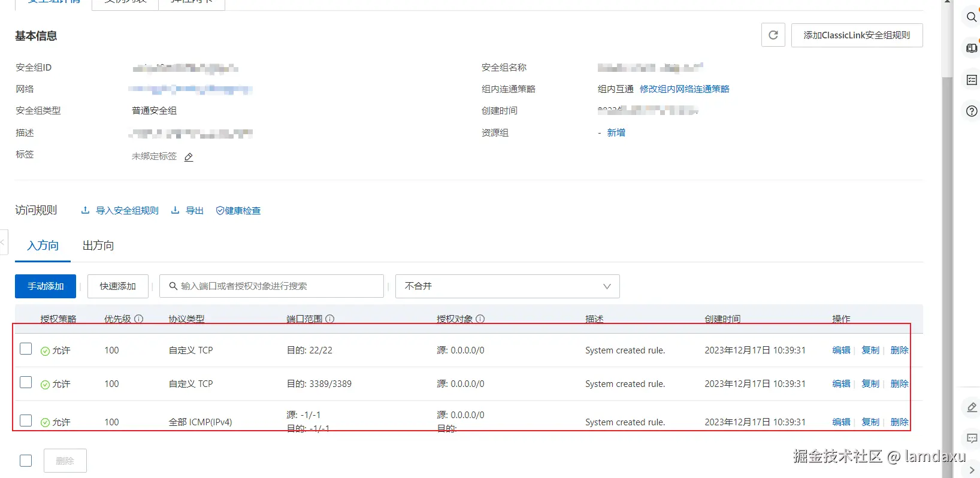Click the 协议类型 column header

tap(186, 319)
